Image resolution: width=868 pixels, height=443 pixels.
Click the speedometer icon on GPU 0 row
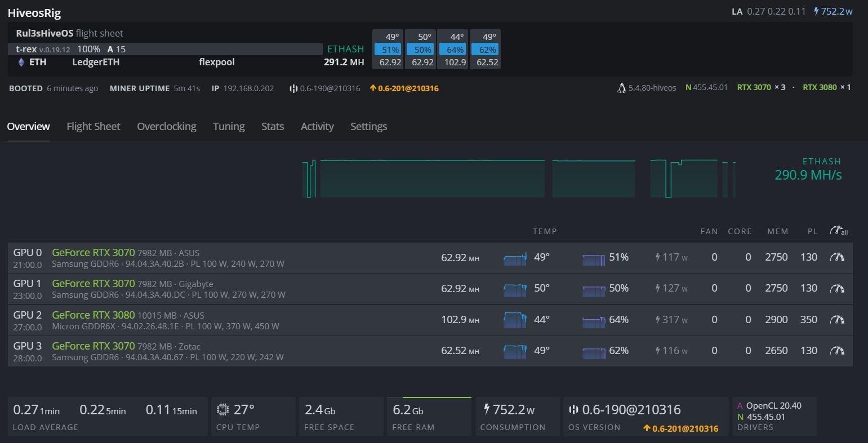click(x=836, y=257)
